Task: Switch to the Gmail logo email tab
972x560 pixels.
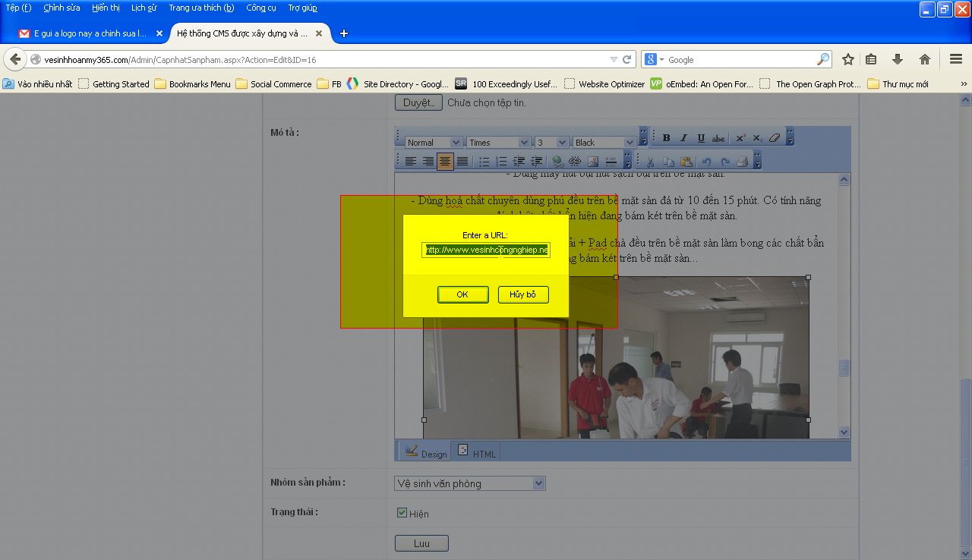Action: (x=90, y=33)
